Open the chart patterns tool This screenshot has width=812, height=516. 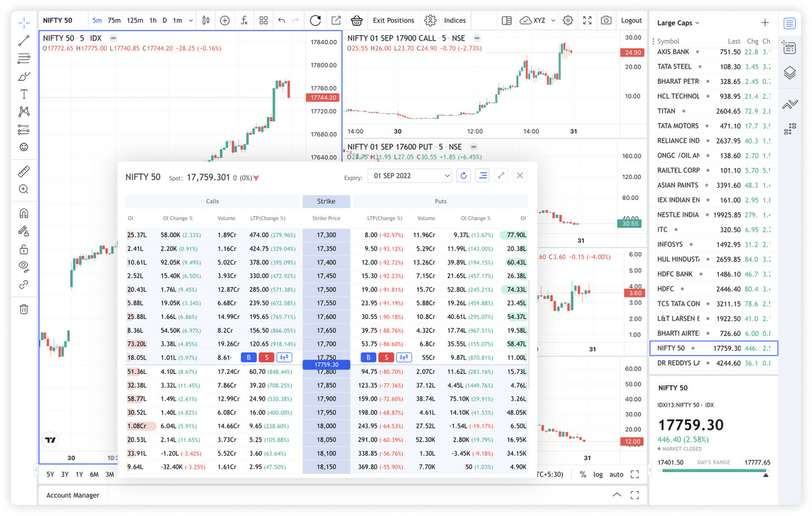tap(24, 112)
